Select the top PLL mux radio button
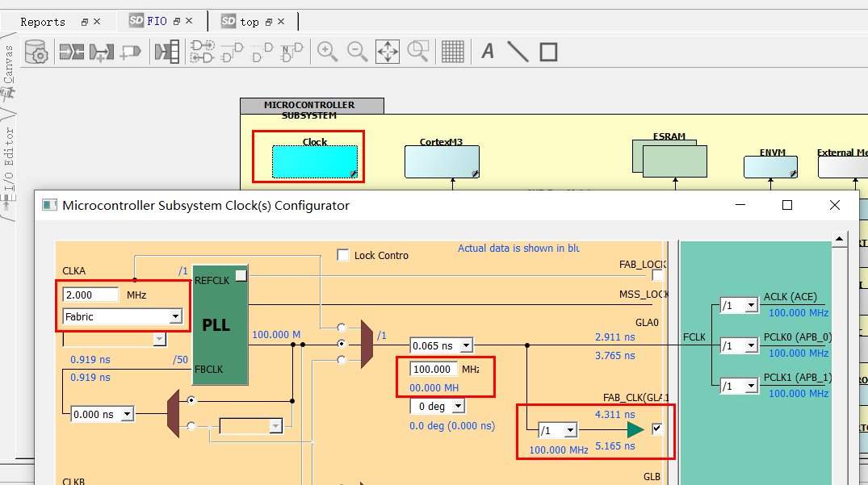Screen dimensions: 868x485 pyautogui.click(x=340, y=328)
